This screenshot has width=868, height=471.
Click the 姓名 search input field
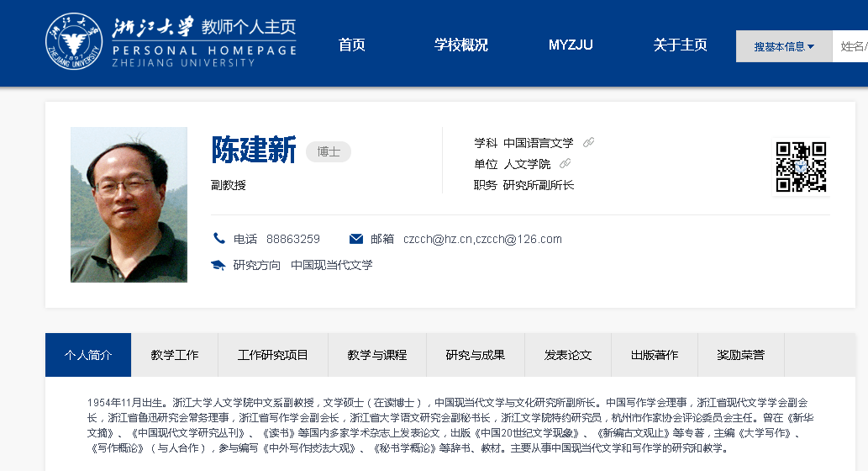tap(850, 46)
